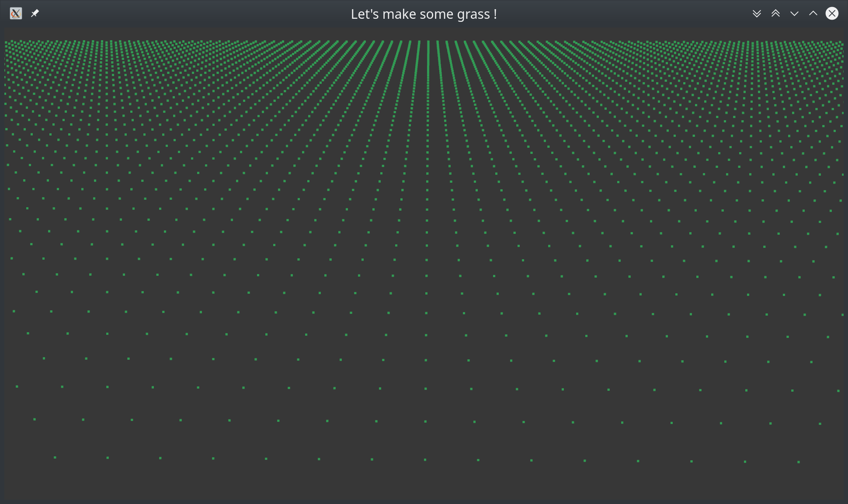Screen dimensions: 848x504
Task: Click the keep-below double chevron down icon
Action: click(x=757, y=14)
